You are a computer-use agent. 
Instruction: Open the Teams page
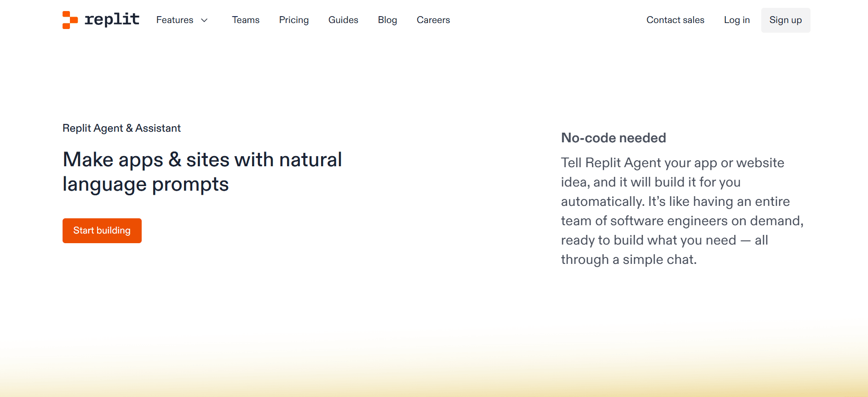click(x=246, y=20)
